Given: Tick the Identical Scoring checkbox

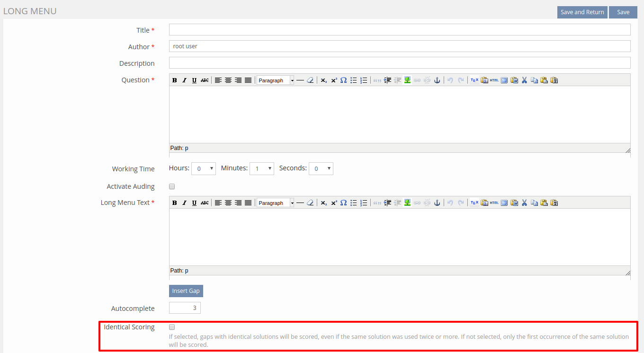Looking at the screenshot, I should click(172, 327).
